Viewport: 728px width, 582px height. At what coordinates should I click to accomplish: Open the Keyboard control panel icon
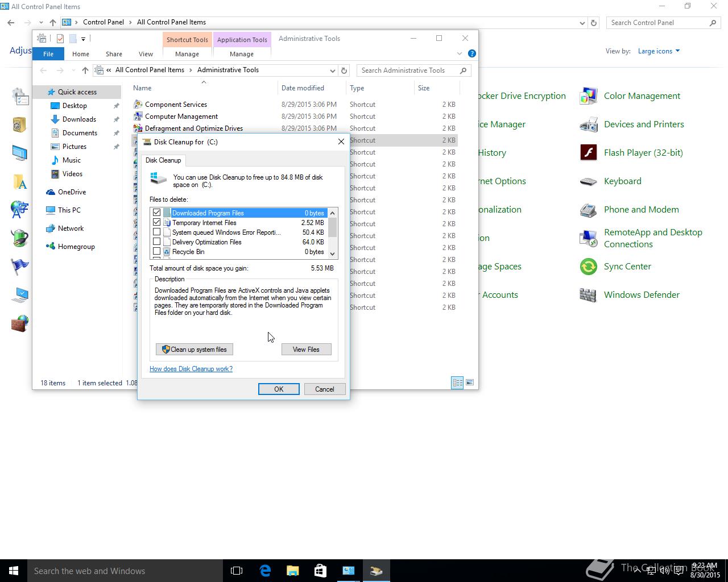(589, 181)
